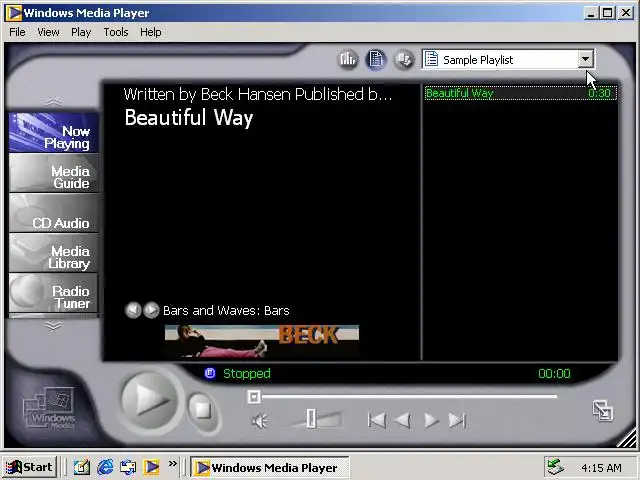Image resolution: width=640 pixels, height=480 pixels.
Task: Select next visualization
Action: click(x=151, y=310)
